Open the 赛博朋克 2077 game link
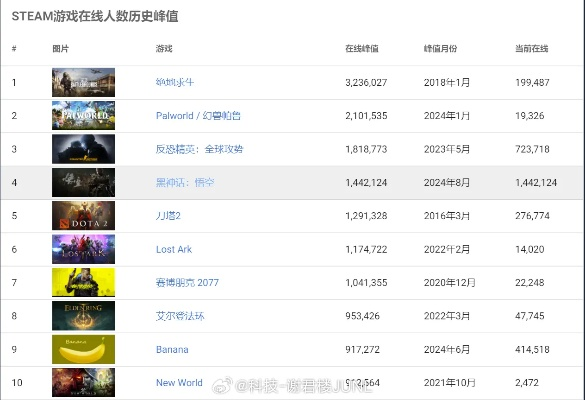The image size is (585, 400). click(x=187, y=282)
